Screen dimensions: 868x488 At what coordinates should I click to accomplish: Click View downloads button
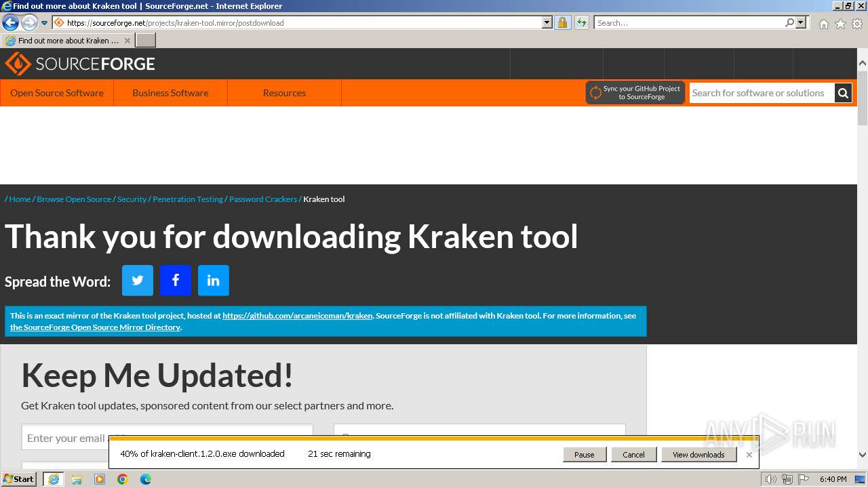(698, 455)
